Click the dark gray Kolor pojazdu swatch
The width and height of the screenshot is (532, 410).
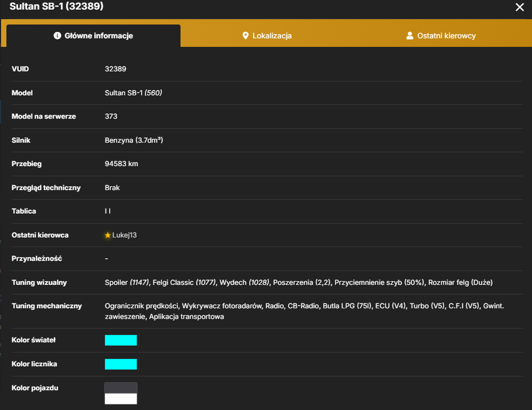pos(121,388)
